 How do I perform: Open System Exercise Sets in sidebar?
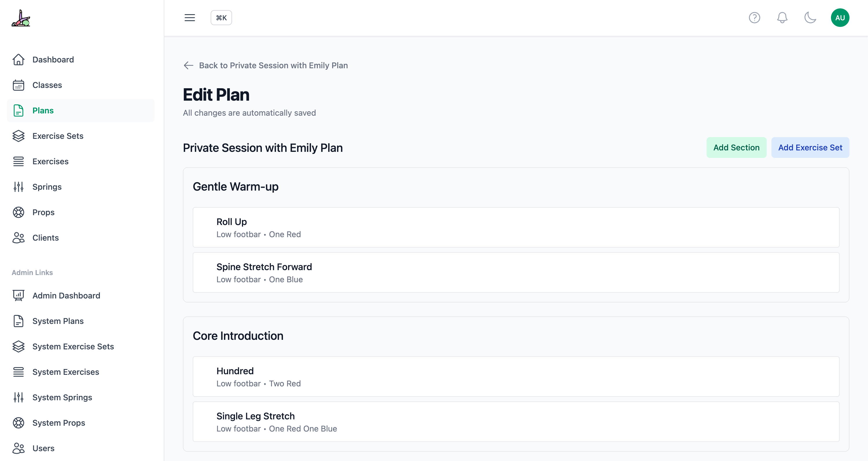pos(73,346)
